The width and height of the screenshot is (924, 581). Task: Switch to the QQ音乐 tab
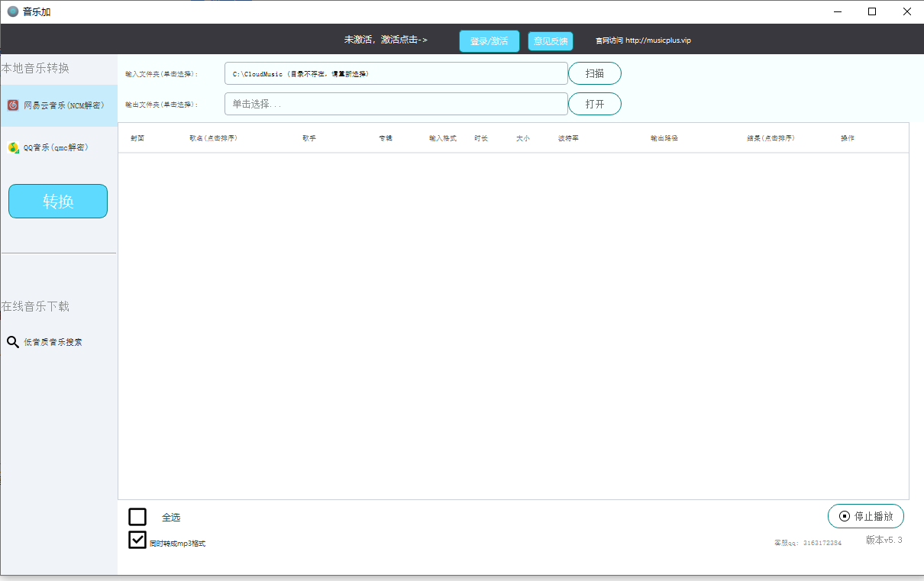point(57,147)
